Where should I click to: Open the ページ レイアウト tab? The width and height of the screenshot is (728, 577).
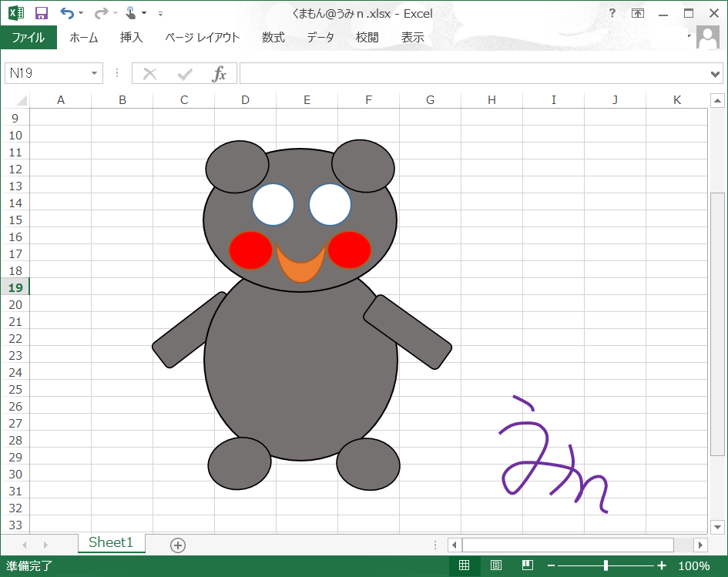click(x=203, y=37)
